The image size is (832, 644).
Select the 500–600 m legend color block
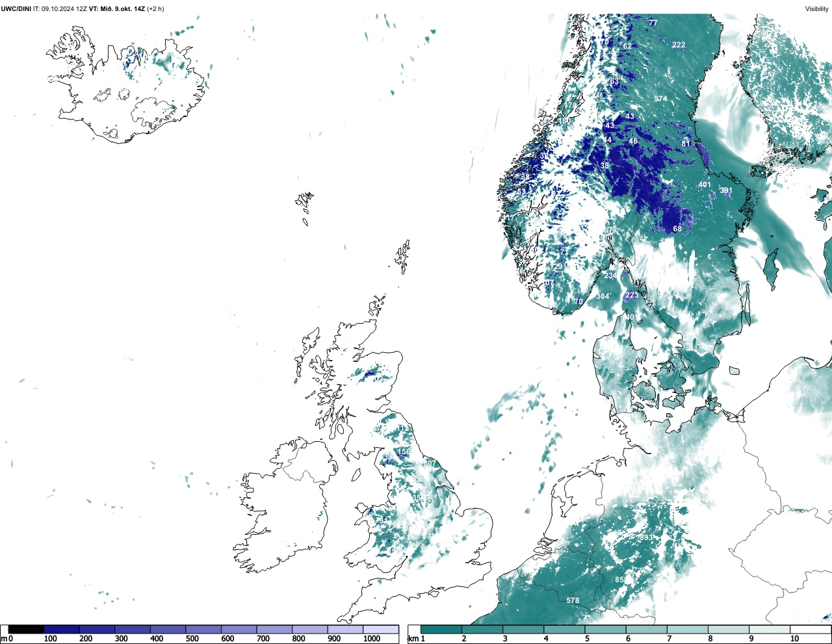pos(203,629)
